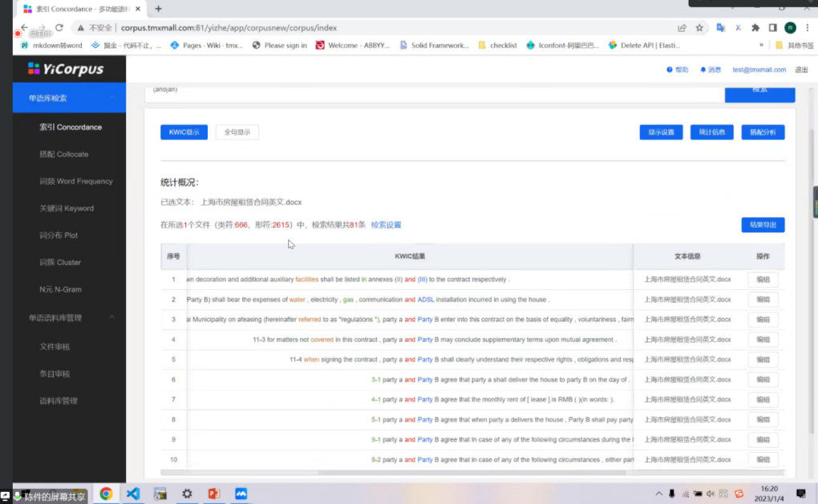Switch to 全句显示 full-sentence view
This screenshot has width=818, height=504.
237,132
